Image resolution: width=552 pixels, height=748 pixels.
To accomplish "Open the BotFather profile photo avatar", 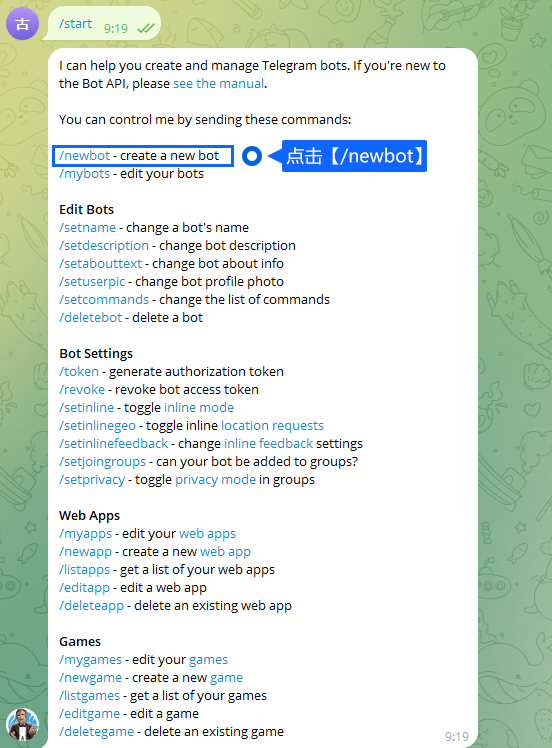I will 22,724.
